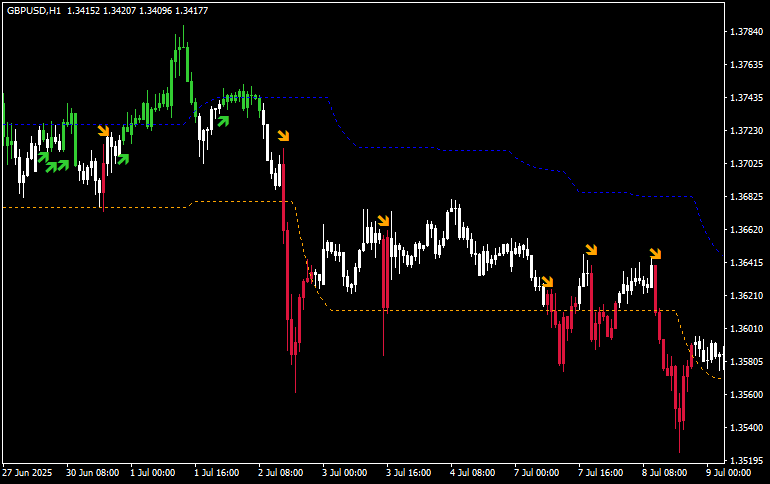Click the 3 Jul 16:00 time label

[409, 473]
